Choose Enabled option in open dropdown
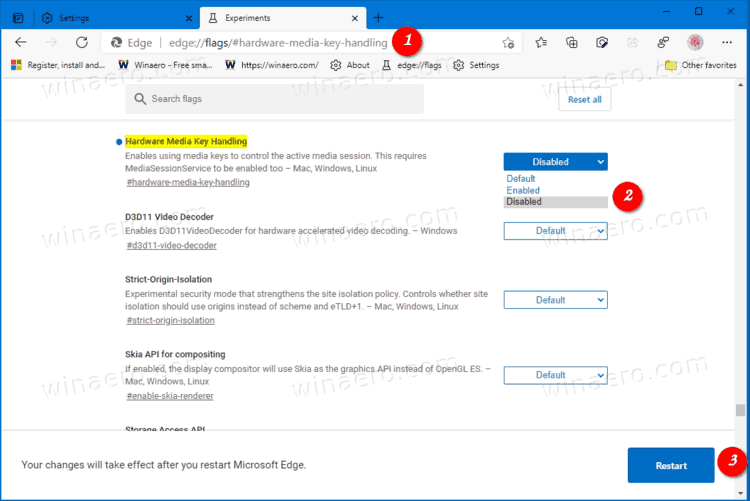This screenshot has width=750, height=501. (x=555, y=190)
